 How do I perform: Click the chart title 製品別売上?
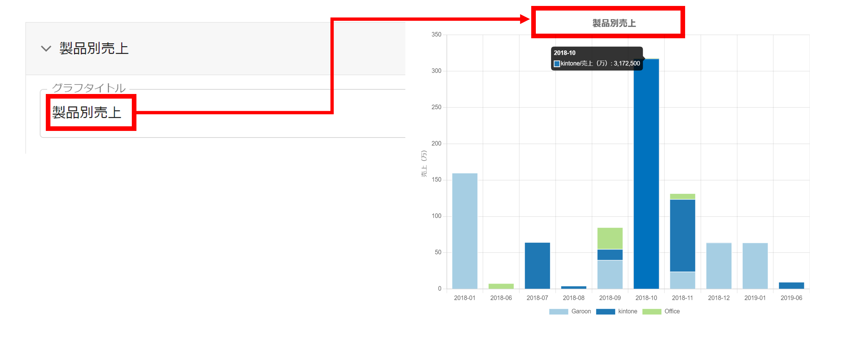pyautogui.click(x=614, y=23)
